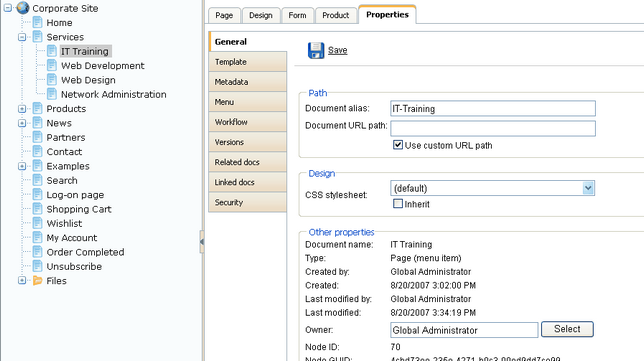
Task: Expand the News tree node
Action: coord(22,124)
